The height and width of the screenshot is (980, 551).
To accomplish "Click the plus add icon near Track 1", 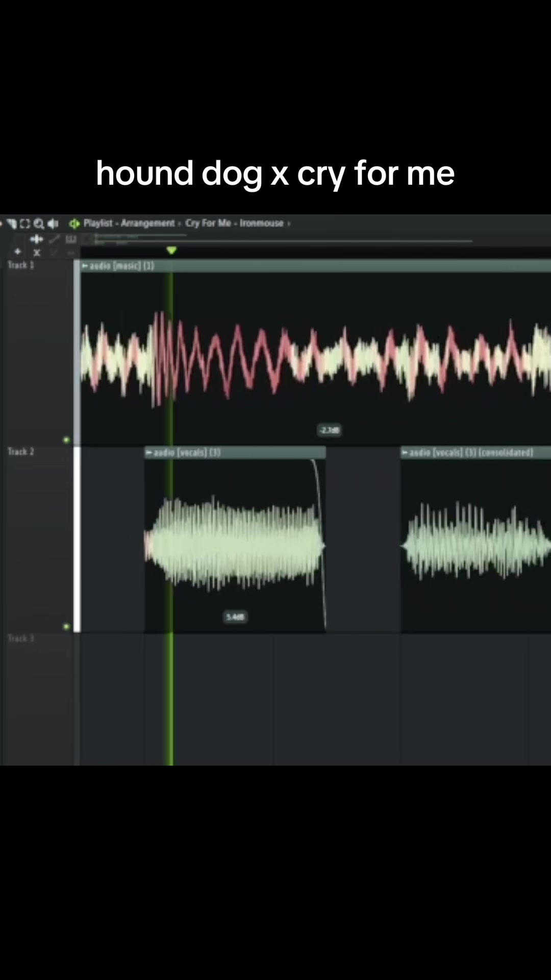I will 17,252.
